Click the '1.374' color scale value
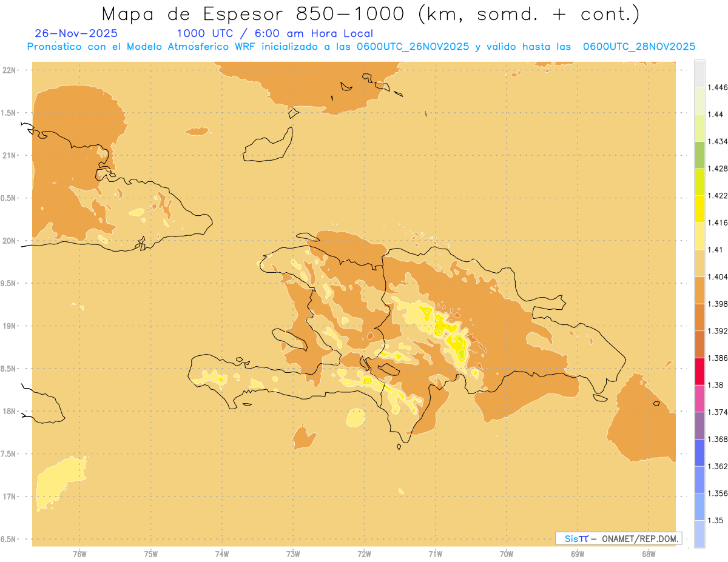 tap(718, 412)
